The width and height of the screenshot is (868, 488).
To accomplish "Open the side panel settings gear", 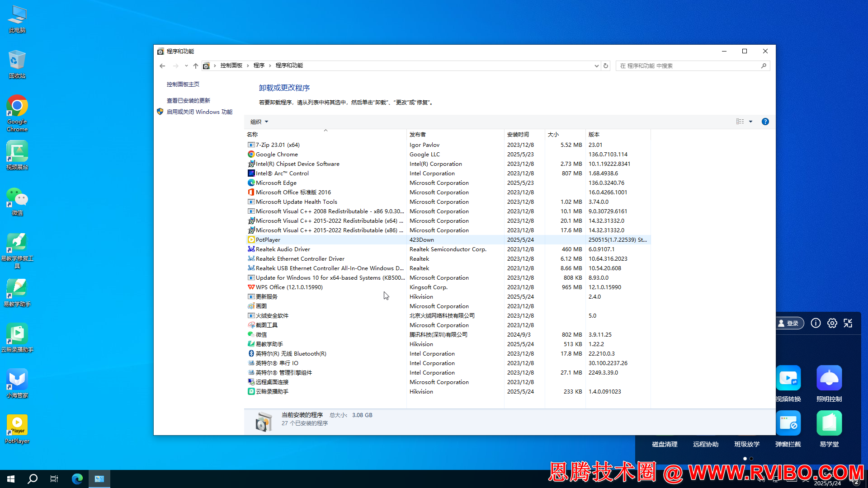I will [832, 323].
